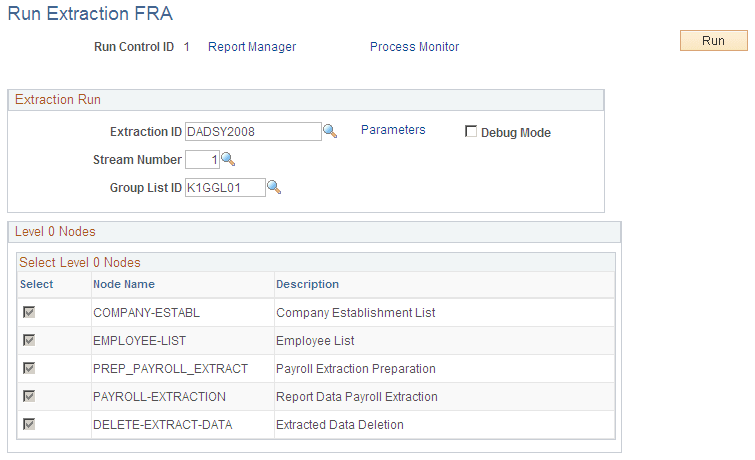
Task: Sort by the Node Name column header
Action: tap(124, 284)
